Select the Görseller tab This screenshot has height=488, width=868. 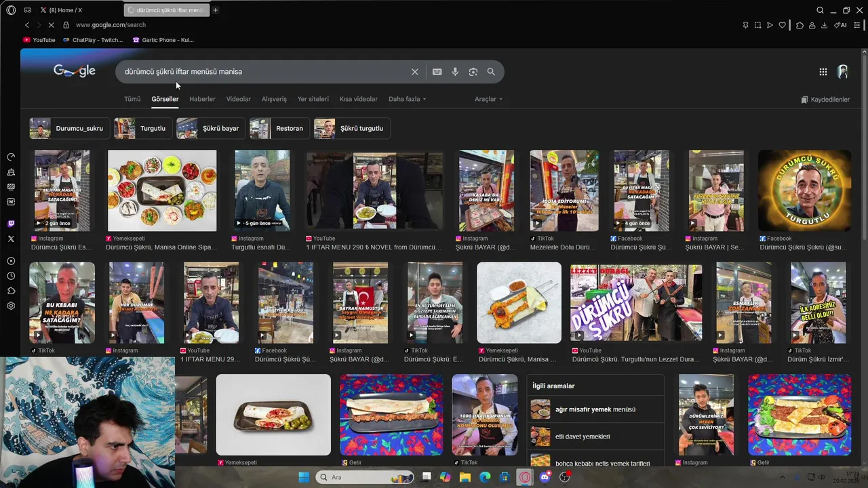165,99
